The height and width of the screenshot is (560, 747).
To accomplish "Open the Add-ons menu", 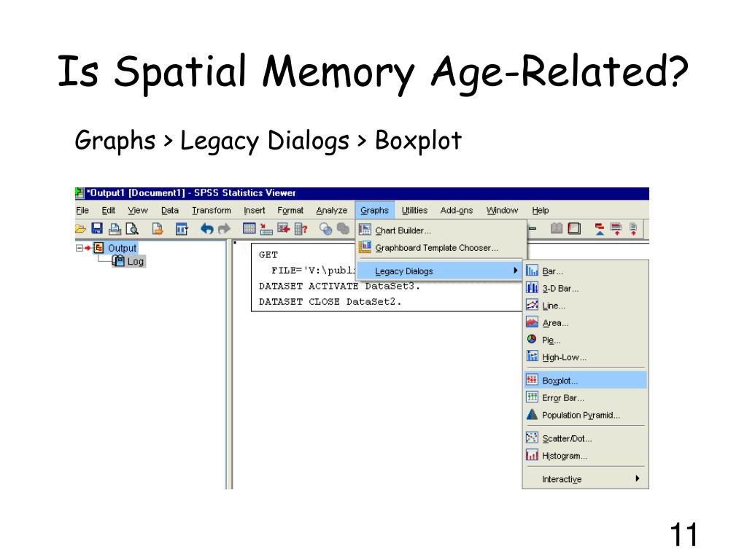I will click(x=457, y=210).
